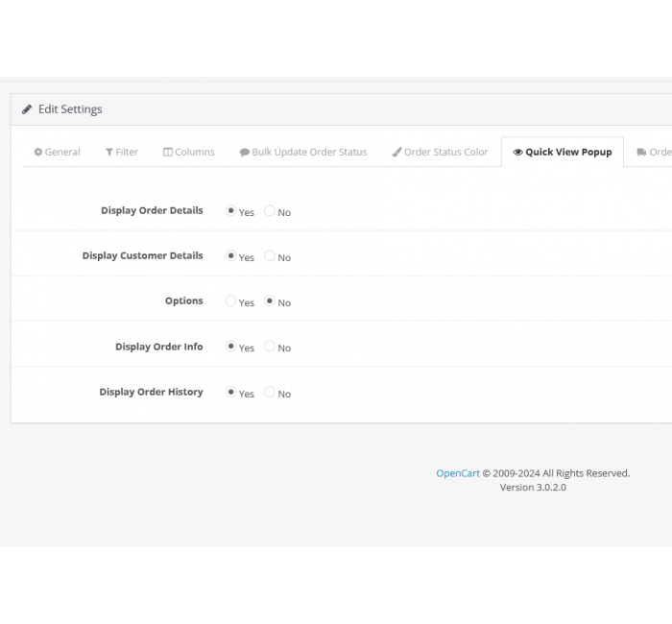Screen dimensions: 672x624
Task: Click the pencil icon beside Edit Settings
Action: coord(27,109)
